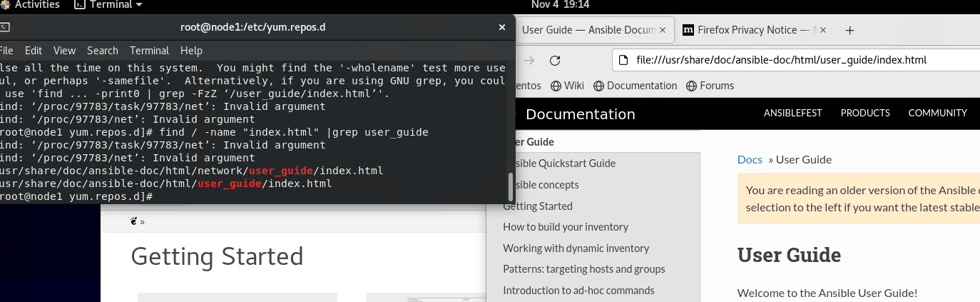Click 'Welcome to the Ansible User Guide!' text
This screenshot has width=980, height=302.
click(x=827, y=293)
